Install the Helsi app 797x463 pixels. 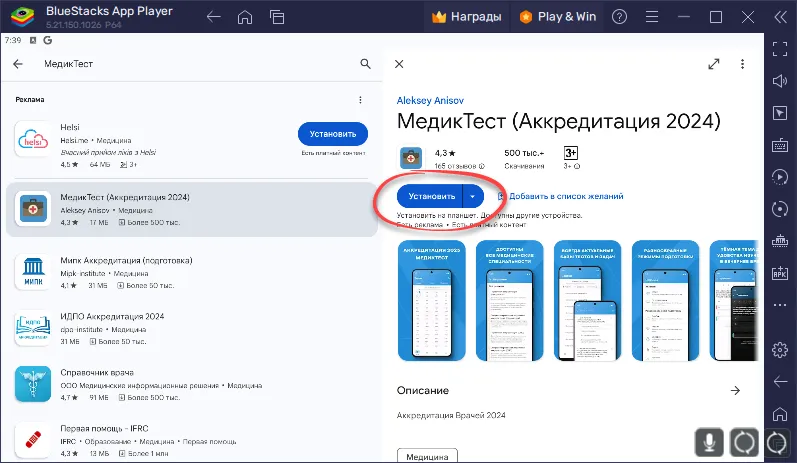tap(333, 134)
